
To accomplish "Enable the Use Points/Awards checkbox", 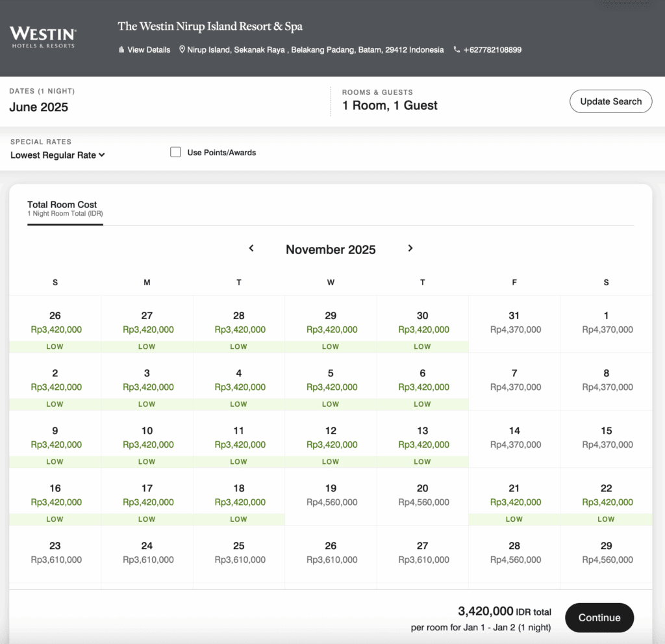I will [x=175, y=152].
